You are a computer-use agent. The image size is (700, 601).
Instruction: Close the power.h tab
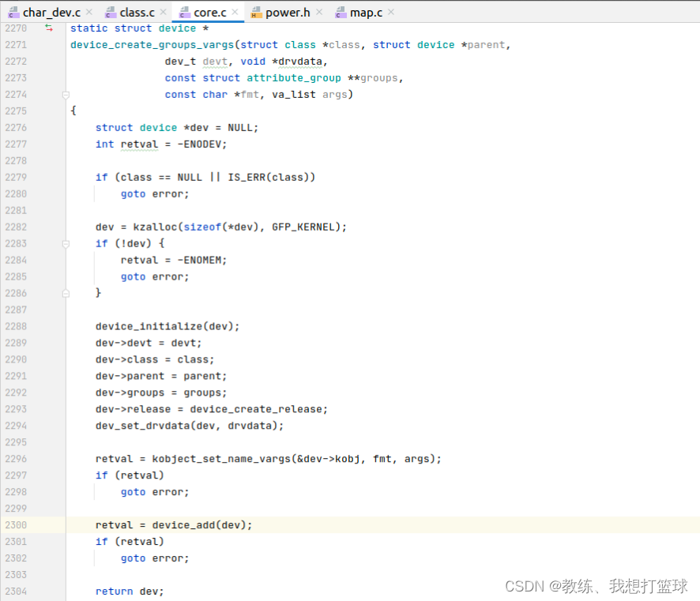319,12
